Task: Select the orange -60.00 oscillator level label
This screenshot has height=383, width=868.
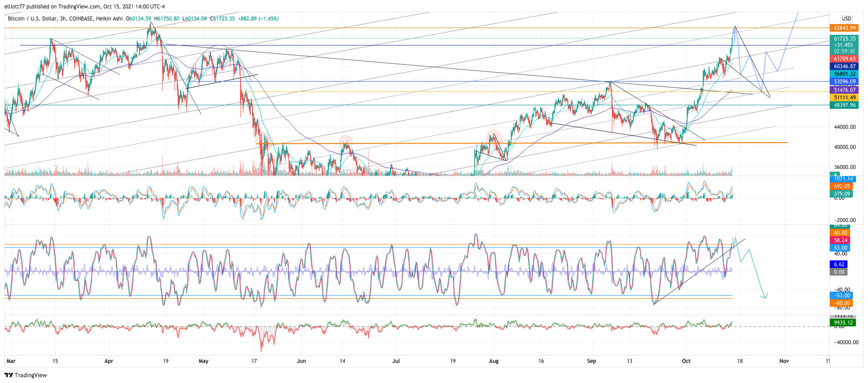Action: coord(841,303)
